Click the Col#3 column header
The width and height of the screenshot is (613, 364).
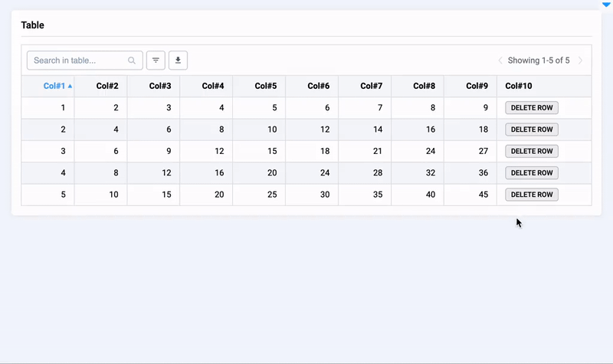pos(159,87)
